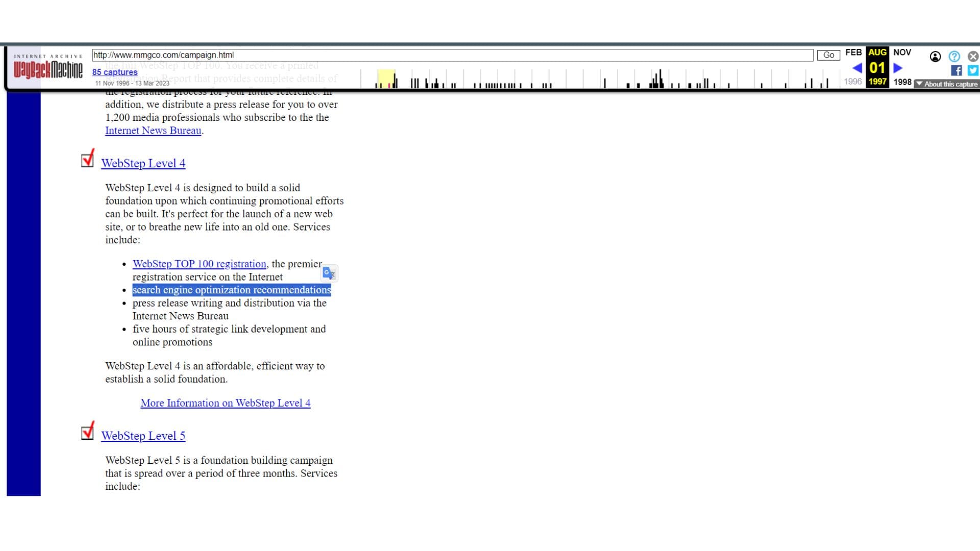
Task: Open the user account icon
Action: 935,57
